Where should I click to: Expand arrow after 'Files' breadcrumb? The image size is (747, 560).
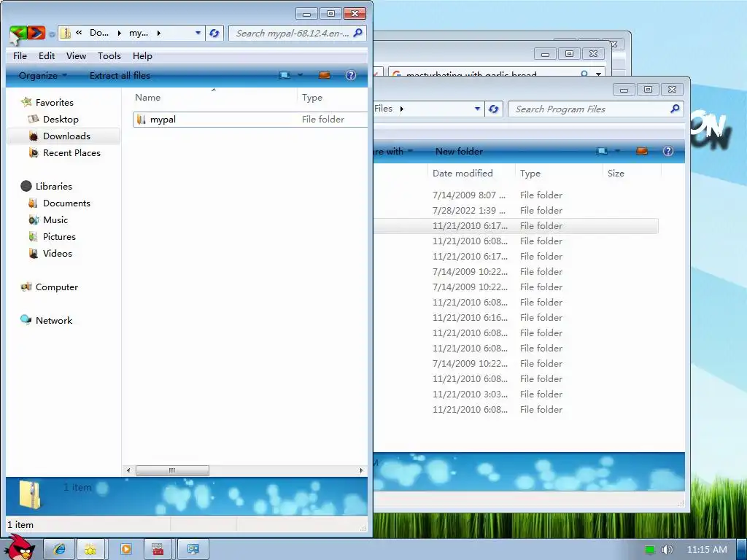(402, 109)
